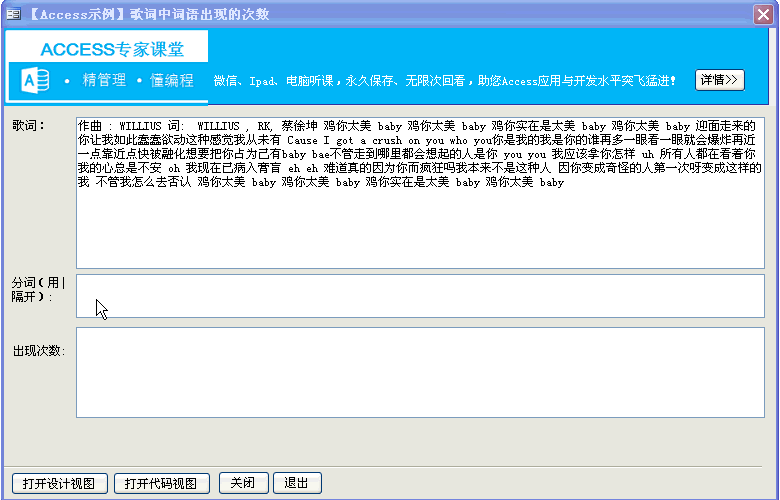Focus the 分词 word input field
780x500 pixels.
(x=420, y=296)
